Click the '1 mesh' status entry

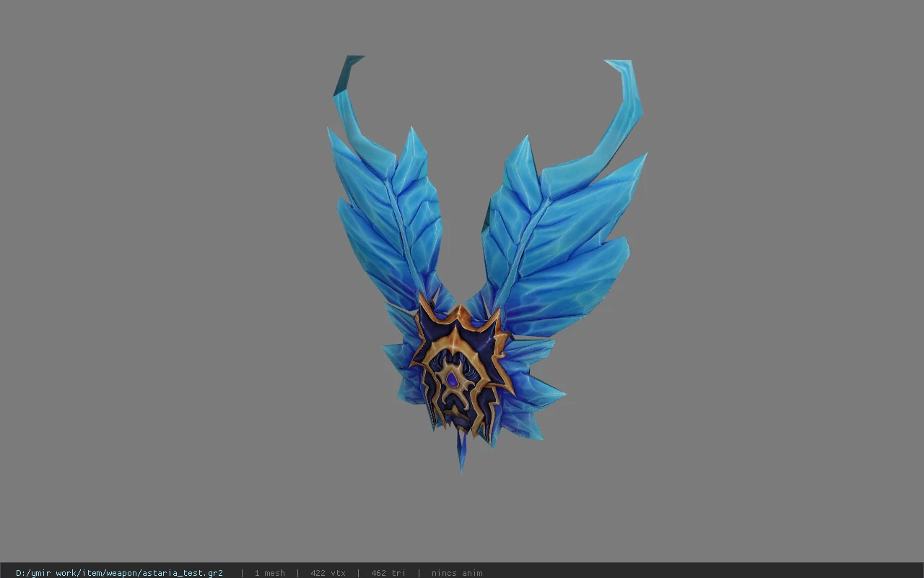tap(269, 573)
